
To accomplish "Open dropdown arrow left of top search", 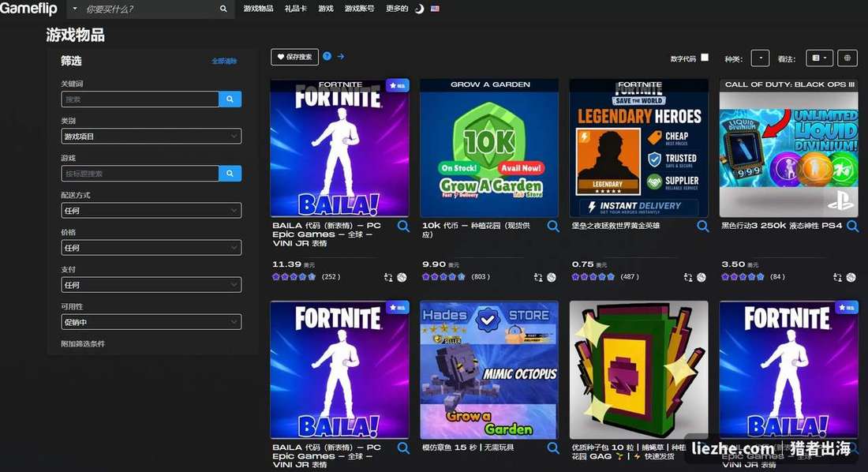I will [x=75, y=9].
